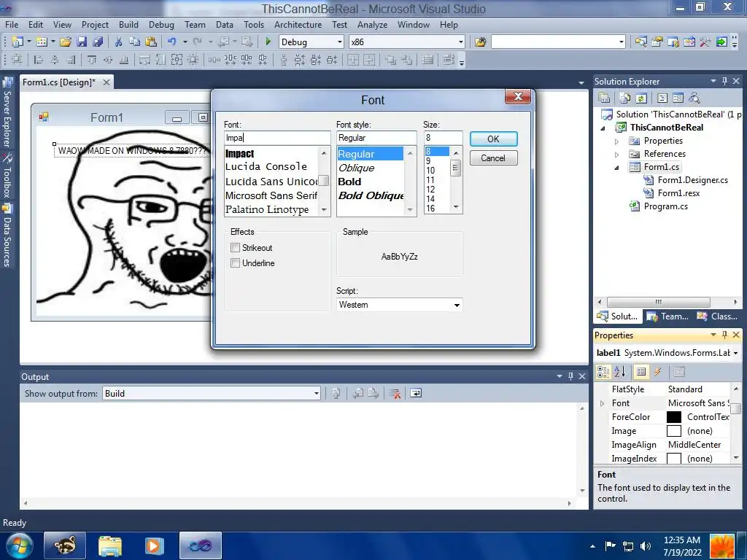
Task: Click the Toolbox hammer and wrench icon
Action: tap(705, 42)
